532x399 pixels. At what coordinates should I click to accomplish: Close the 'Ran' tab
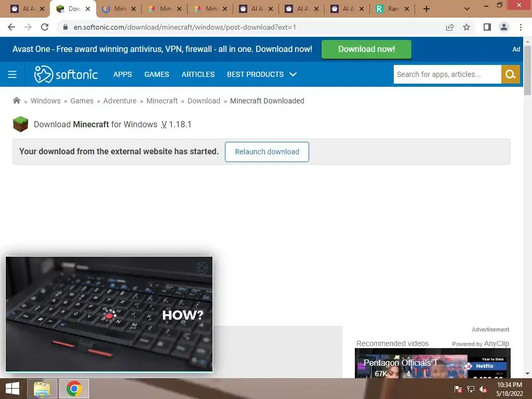pos(407,9)
